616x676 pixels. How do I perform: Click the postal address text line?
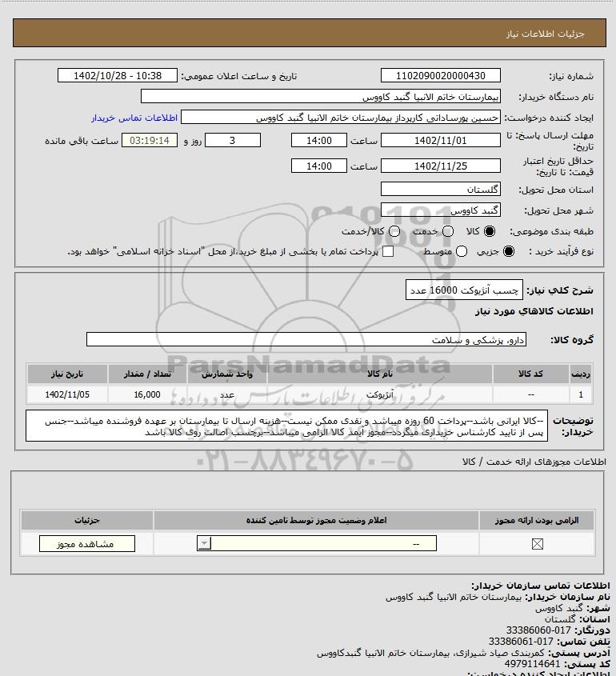point(430,653)
